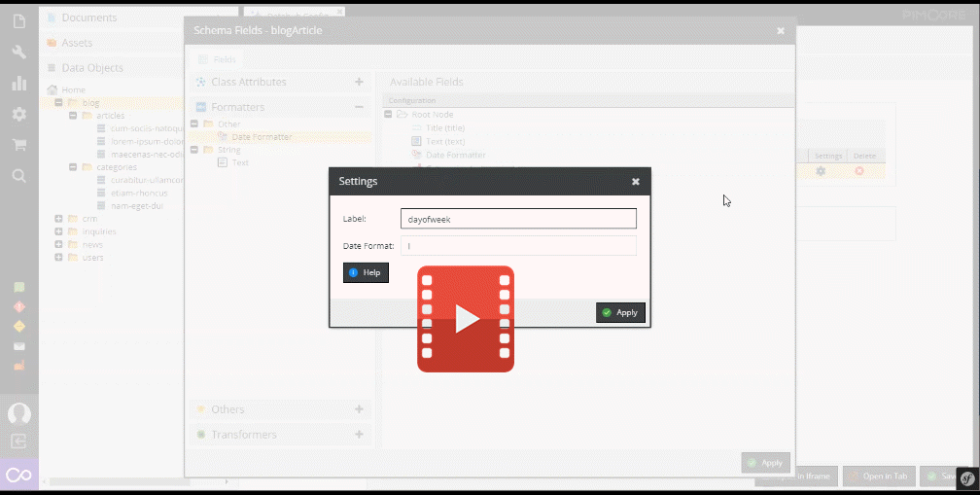Open the Documents file icon in sidebar

tap(18, 21)
